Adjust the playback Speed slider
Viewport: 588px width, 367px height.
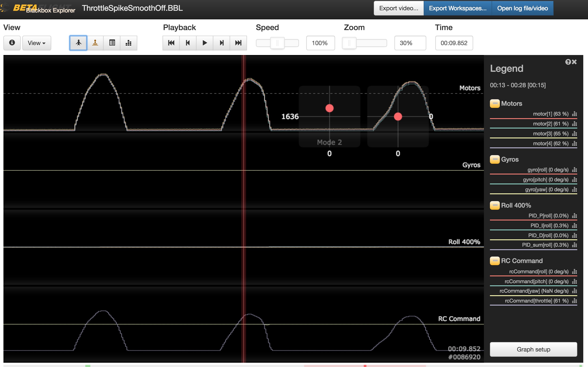pos(277,43)
